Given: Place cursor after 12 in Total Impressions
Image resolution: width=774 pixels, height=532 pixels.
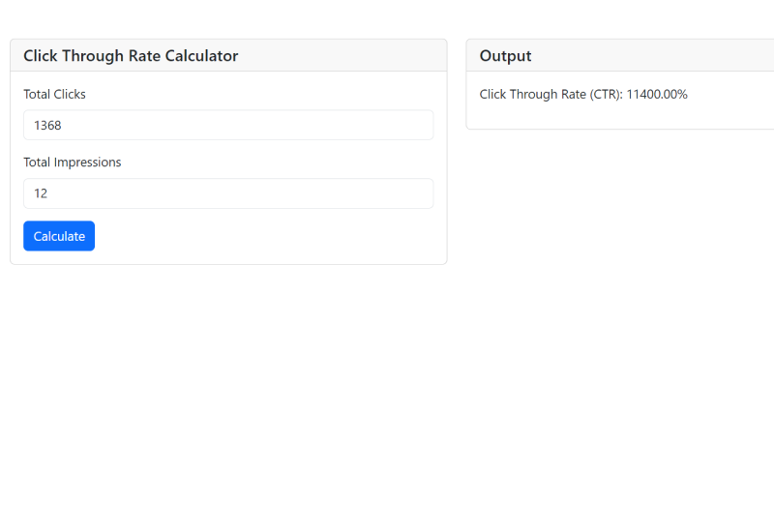Looking at the screenshot, I should (x=49, y=193).
